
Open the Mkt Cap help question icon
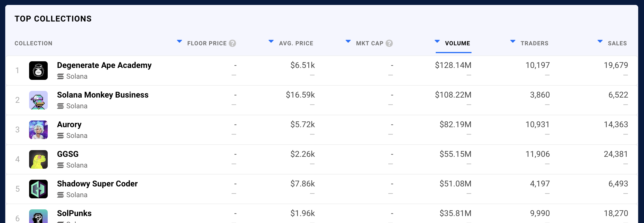pos(389,43)
